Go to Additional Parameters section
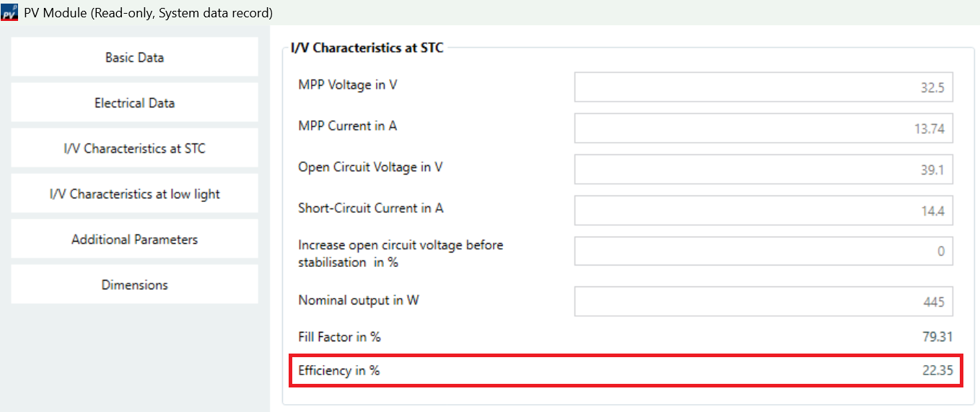This screenshot has height=412, width=980. pos(134,240)
